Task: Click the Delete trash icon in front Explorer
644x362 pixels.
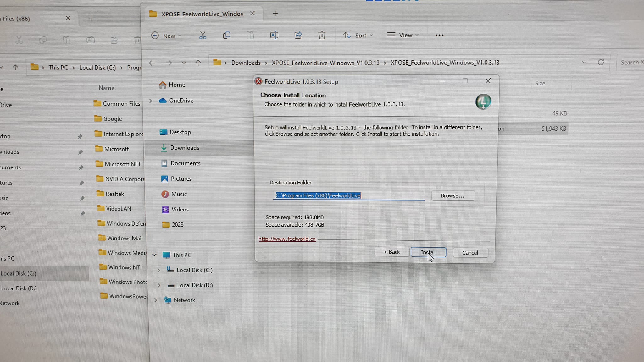Action: [x=322, y=35]
